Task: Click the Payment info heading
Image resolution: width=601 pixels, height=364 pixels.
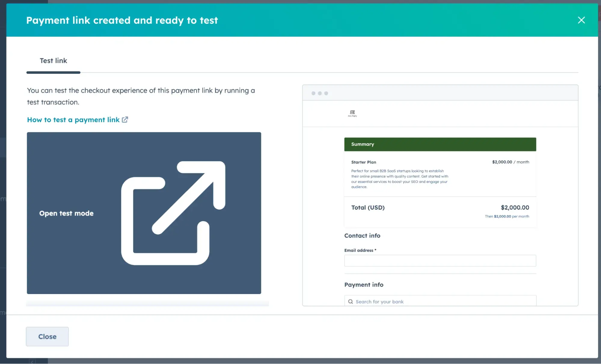Action: pyautogui.click(x=363, y=285)
